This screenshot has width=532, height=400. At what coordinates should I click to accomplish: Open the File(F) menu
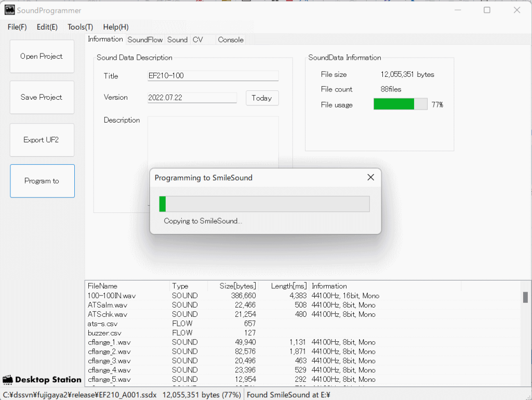(17, 27)
